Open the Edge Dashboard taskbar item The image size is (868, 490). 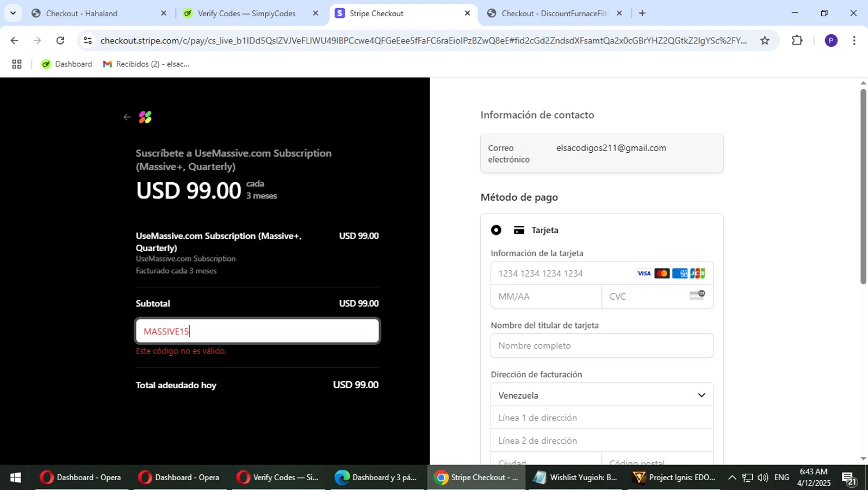point(377,477)
